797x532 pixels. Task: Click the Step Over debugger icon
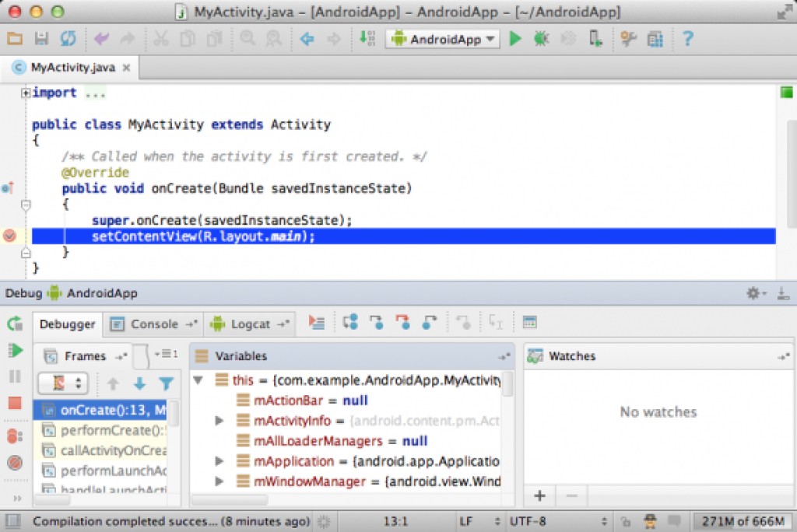350,323
